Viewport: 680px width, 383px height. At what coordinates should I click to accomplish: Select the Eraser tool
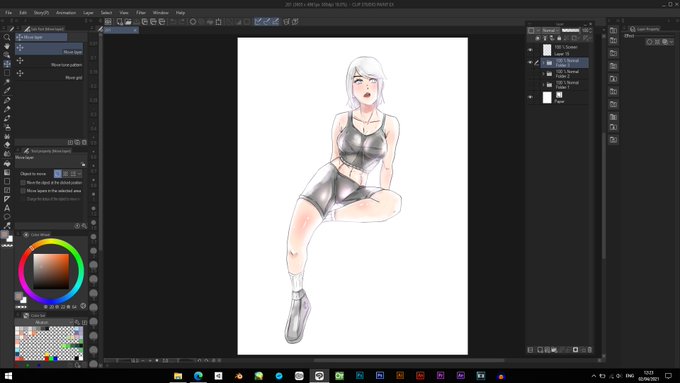click(7, 145)
